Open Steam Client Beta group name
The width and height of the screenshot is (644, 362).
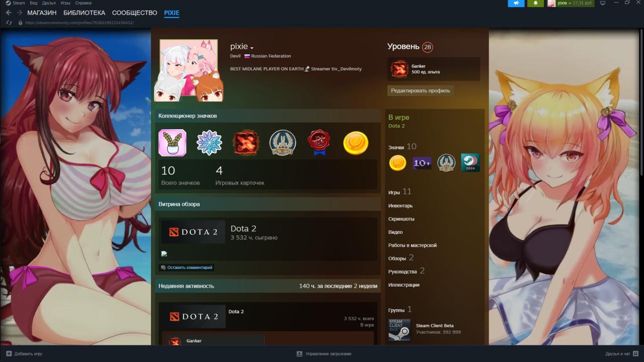pyautogui.click(x=435, y=326)
